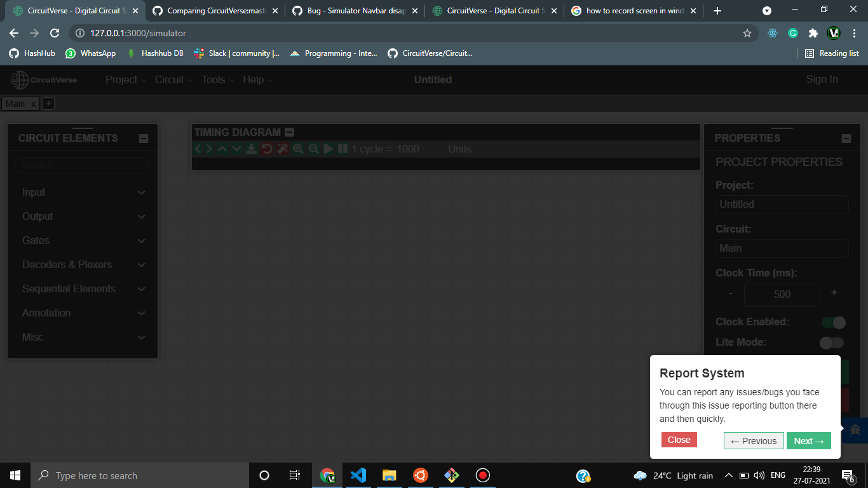Click the circuit elements Search field
Viewport: 868px width, 488px height.
(x=81, y=165)
